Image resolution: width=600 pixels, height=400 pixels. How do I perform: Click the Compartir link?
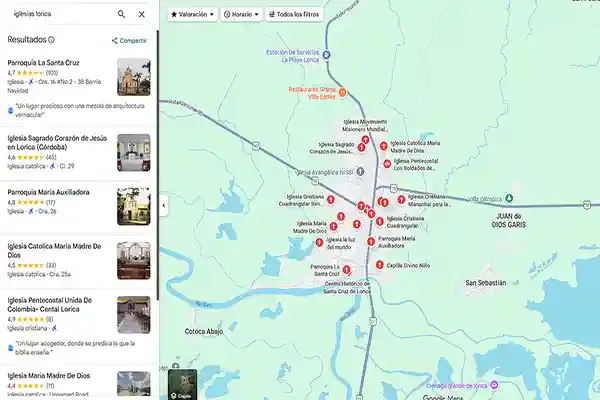129,41
